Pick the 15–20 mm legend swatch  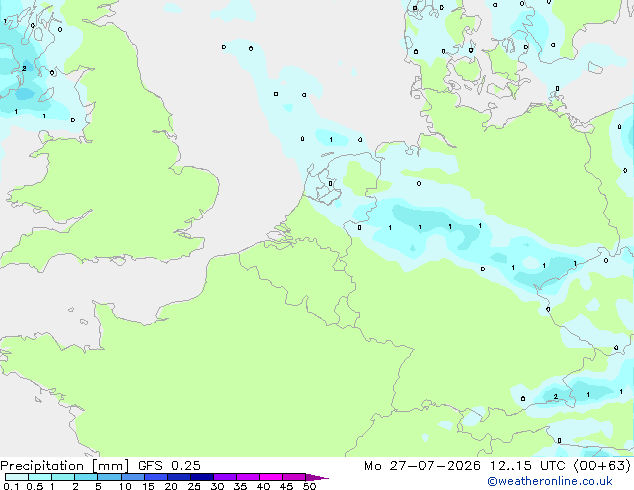pyautogui.click(x=156, y=477)
